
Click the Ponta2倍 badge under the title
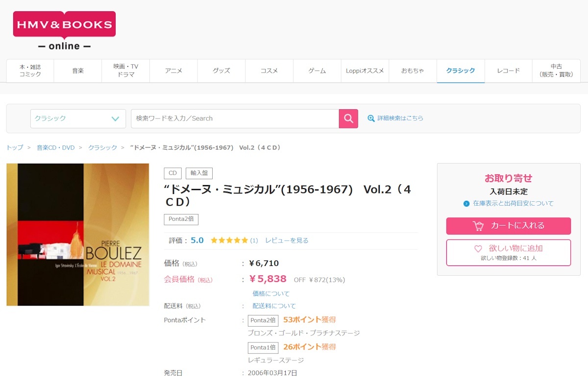tap(181, 219)
